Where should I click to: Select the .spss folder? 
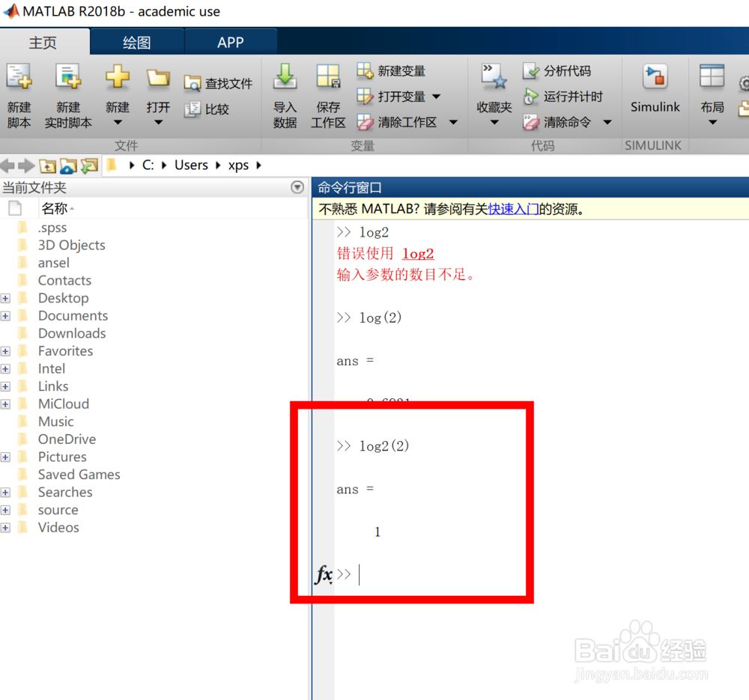pos(52,228)
